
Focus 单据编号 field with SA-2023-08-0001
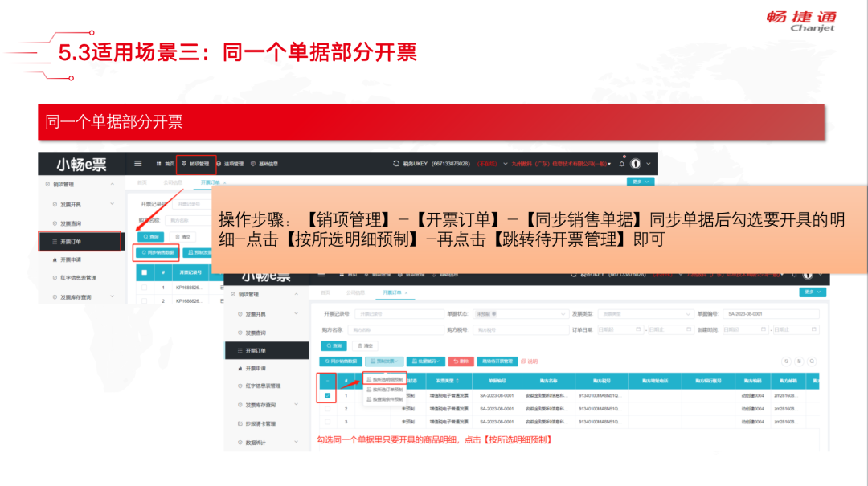pos(771,314)
